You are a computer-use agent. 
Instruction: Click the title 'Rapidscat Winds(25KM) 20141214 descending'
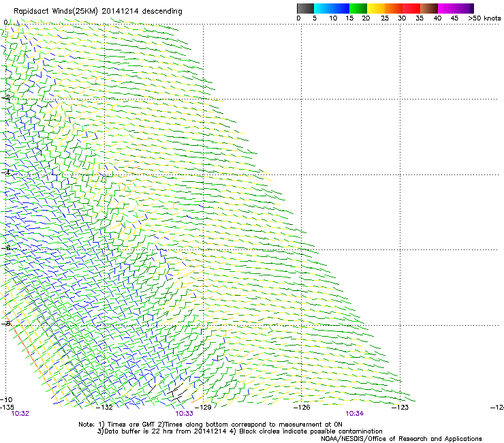[x=97, y=12]
